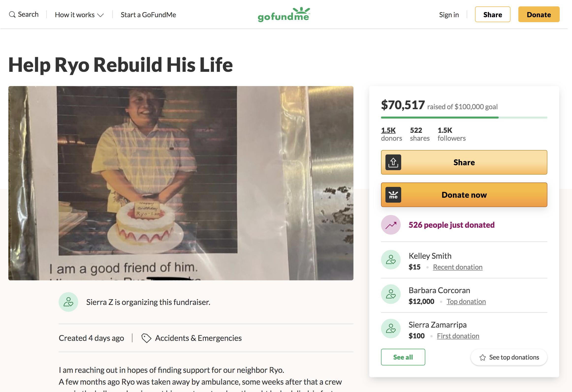The width and height of the screenshot is (572, 392).
Task: Open the Sign in link
Action: coord(449,15)
